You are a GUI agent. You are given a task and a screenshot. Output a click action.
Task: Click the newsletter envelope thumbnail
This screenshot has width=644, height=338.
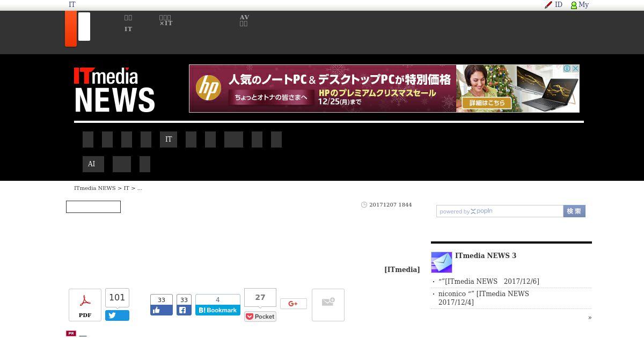coord(442,262)
